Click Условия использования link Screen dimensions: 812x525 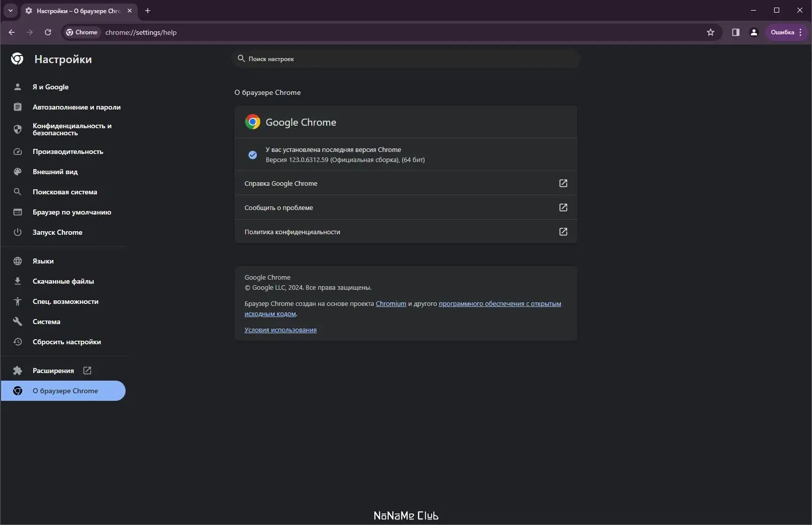coord(280,330)
